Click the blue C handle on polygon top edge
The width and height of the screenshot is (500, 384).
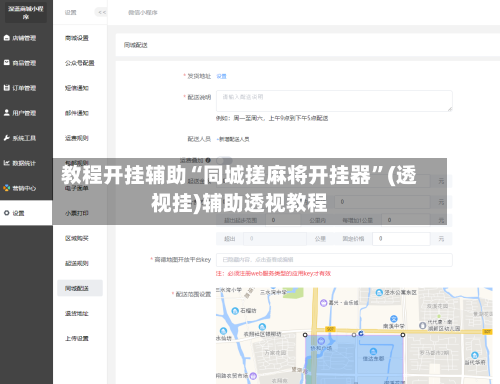[361, 333]
